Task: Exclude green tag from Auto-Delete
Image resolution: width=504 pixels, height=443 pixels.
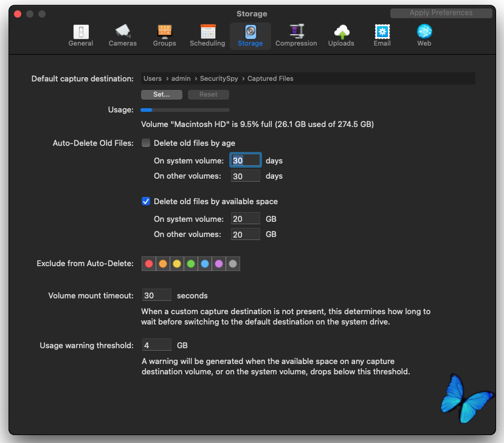Action: [x=191, y=264]
